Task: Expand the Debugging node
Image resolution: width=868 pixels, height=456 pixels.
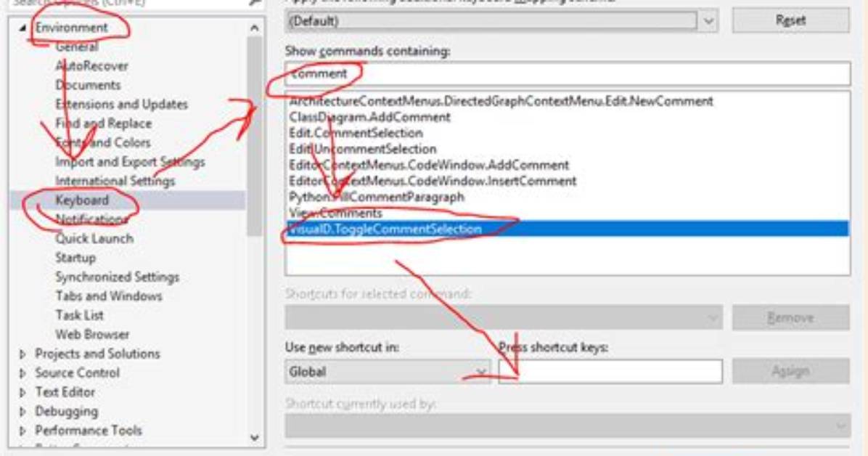Action: coord(22,412)
